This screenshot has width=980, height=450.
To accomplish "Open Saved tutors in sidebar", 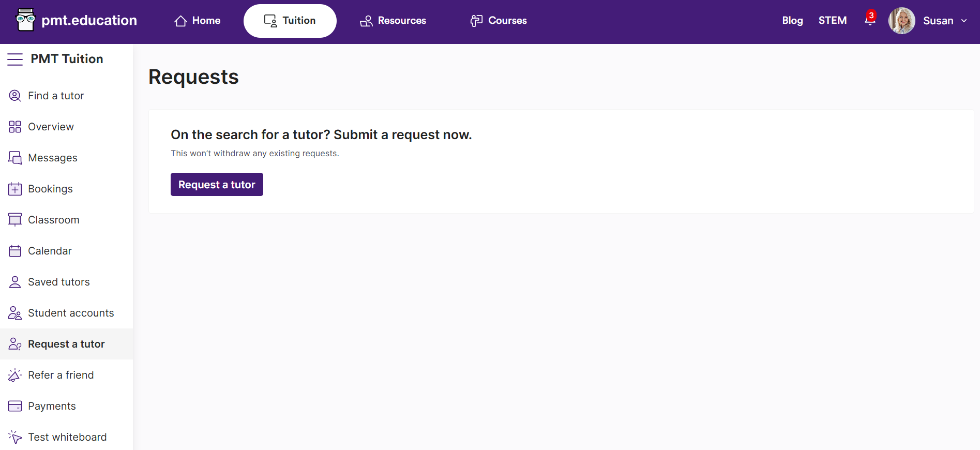I will (x=59, y=282).
